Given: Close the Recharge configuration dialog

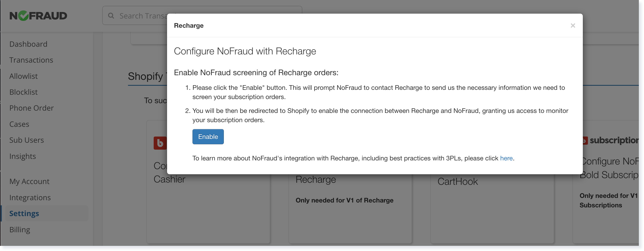Looking at the screenshot, I should (573, 25).
